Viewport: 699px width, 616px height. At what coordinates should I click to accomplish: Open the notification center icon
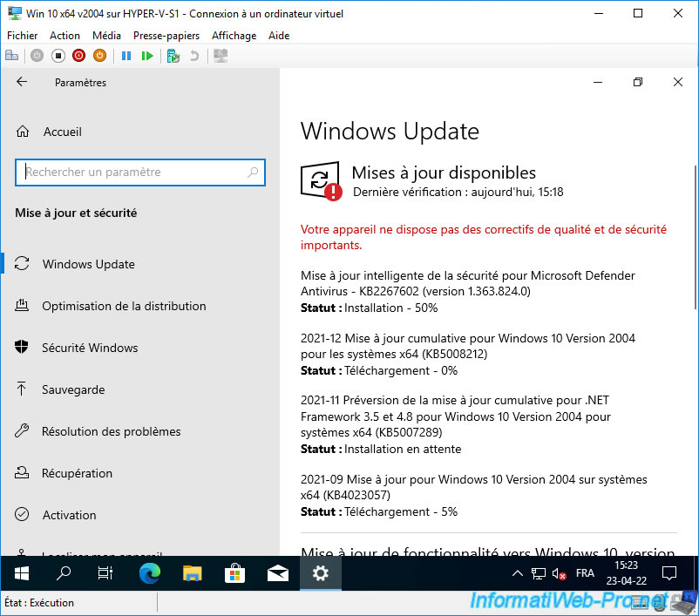click(x=669, y=573)
